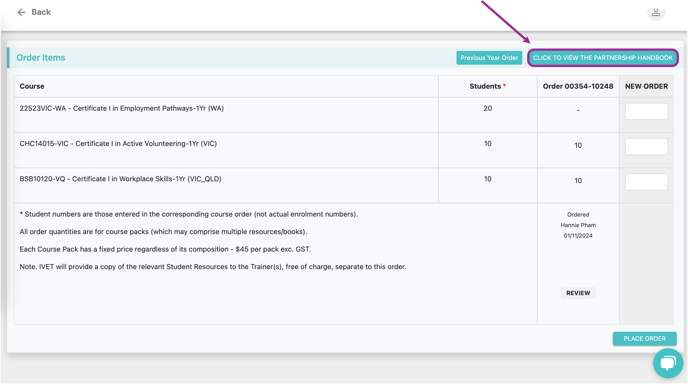Focus new order field for Employment Pathways
Screen dimensions: 688x384
tap(646, 111)
